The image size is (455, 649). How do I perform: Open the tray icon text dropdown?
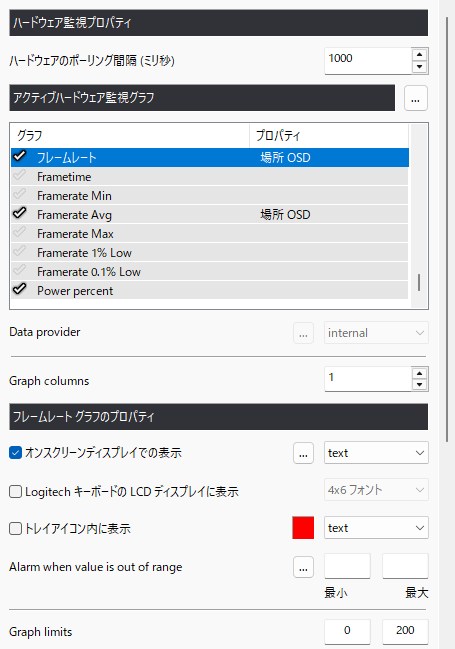coord(376,528)
